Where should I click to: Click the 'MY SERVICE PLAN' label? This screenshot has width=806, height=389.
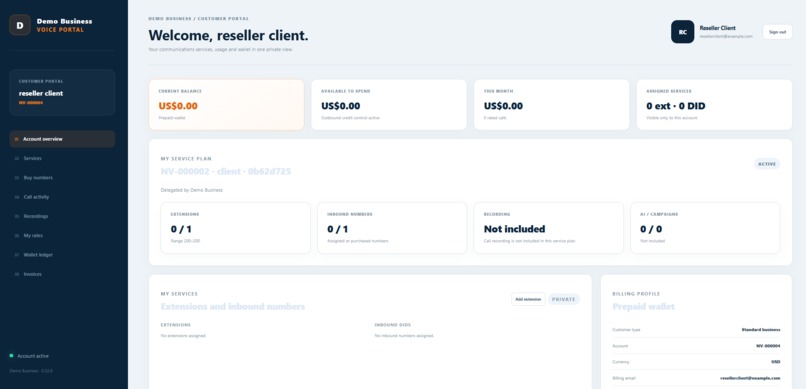pyautogui.click(x=186, y=159)
